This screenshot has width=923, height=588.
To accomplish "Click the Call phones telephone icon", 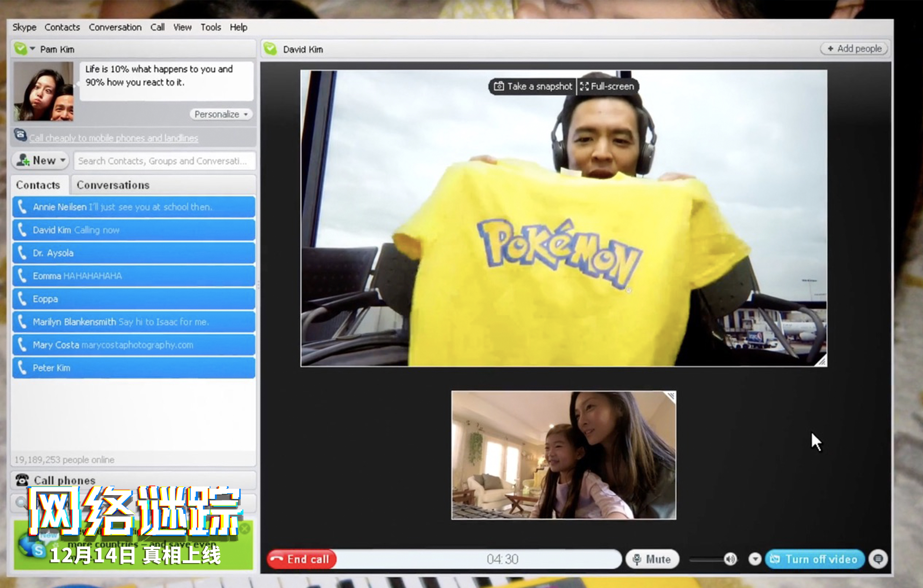I will tap(22, 480).
